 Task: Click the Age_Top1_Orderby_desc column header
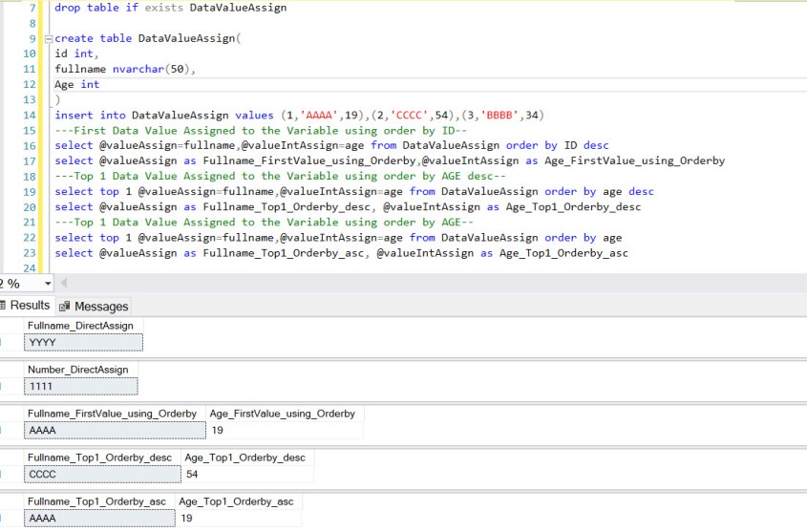(x=247, y=458)
